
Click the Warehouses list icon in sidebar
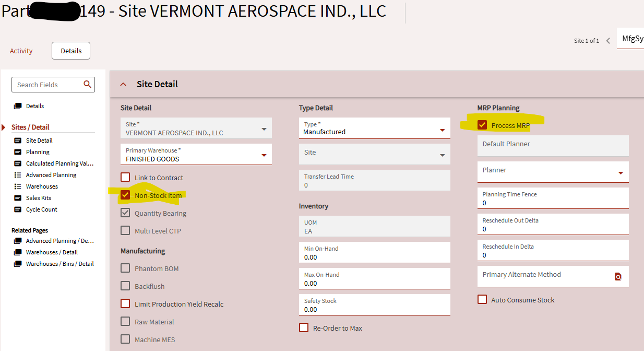[18, 186]
